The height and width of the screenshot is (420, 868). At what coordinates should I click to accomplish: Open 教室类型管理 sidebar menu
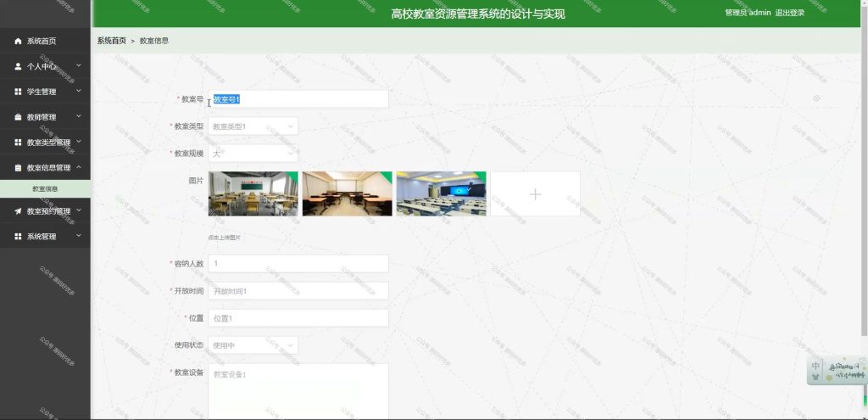tap(46, 143)
